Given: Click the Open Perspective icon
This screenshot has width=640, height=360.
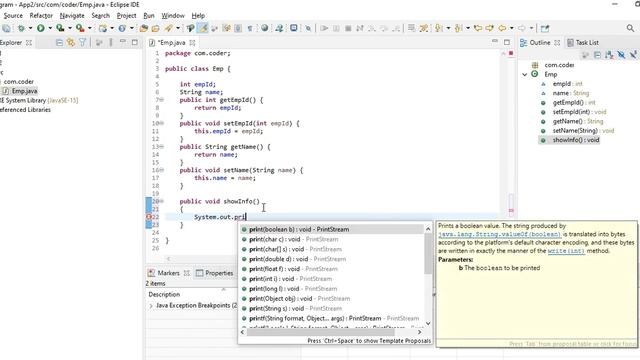Looking at the screenshot, I should pyautogui.click(x=545, y=28).
